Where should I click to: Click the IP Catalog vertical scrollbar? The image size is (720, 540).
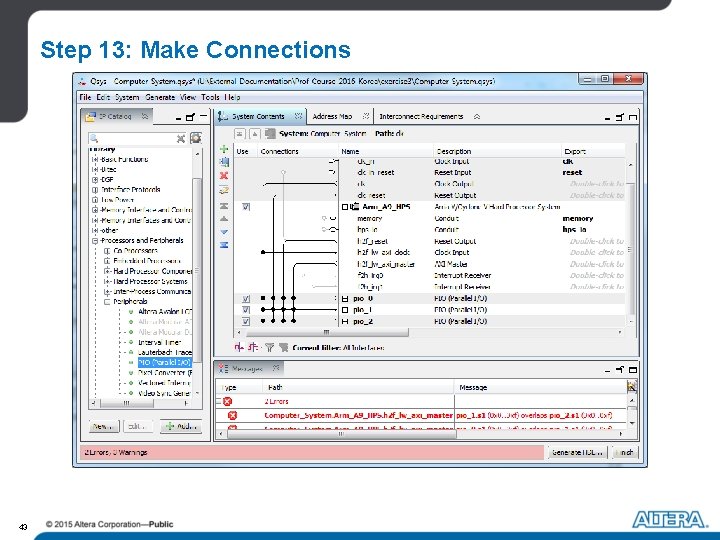pyautogui.click(x=197, y=271)
